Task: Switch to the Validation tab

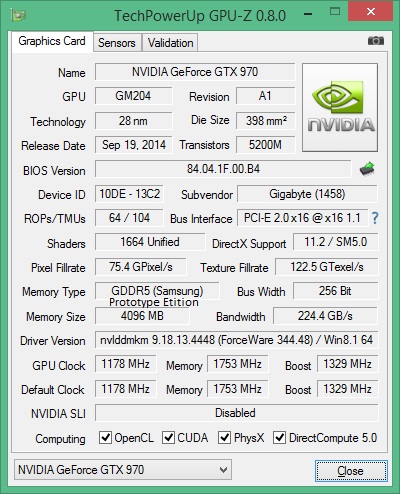Action: (170, 43)
